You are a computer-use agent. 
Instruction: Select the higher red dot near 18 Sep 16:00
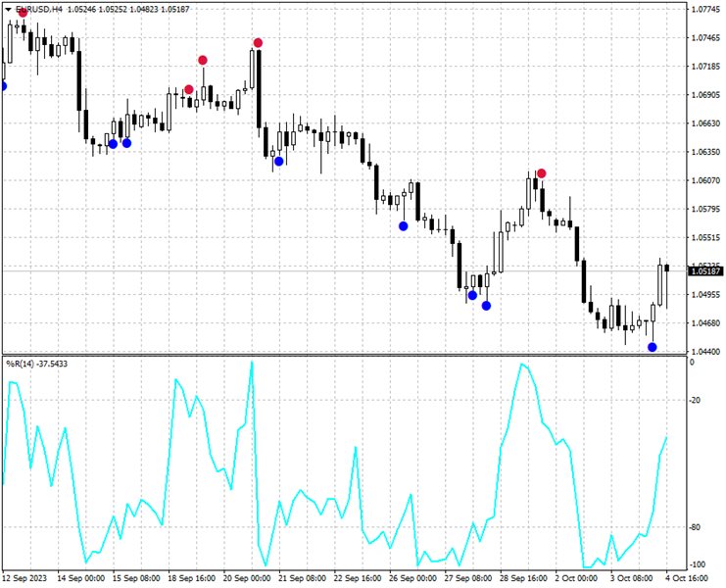(x=203, y=60)
